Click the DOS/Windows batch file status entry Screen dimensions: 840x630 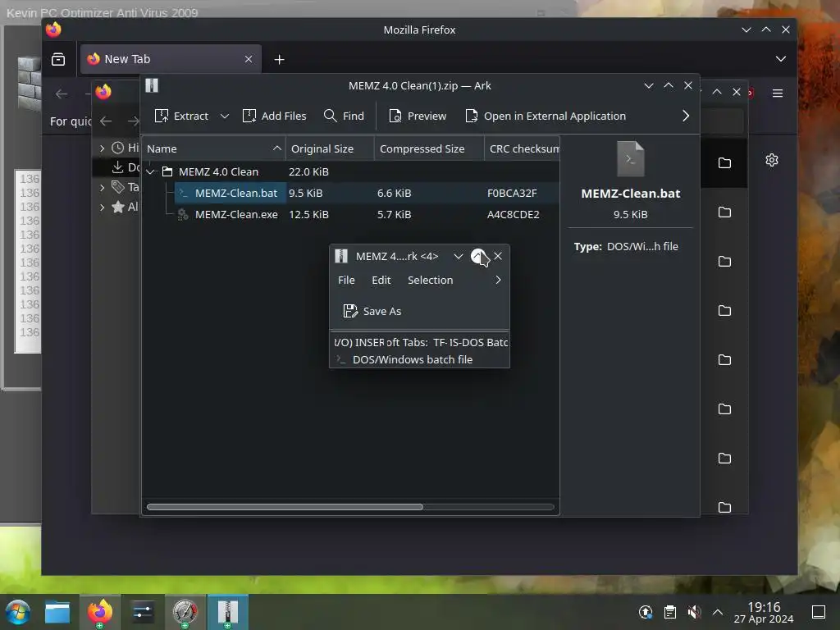(405, 360)
